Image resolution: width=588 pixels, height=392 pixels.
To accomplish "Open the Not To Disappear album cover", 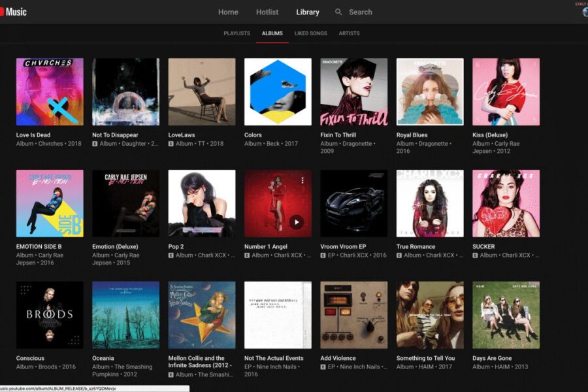I will point(125,91).
